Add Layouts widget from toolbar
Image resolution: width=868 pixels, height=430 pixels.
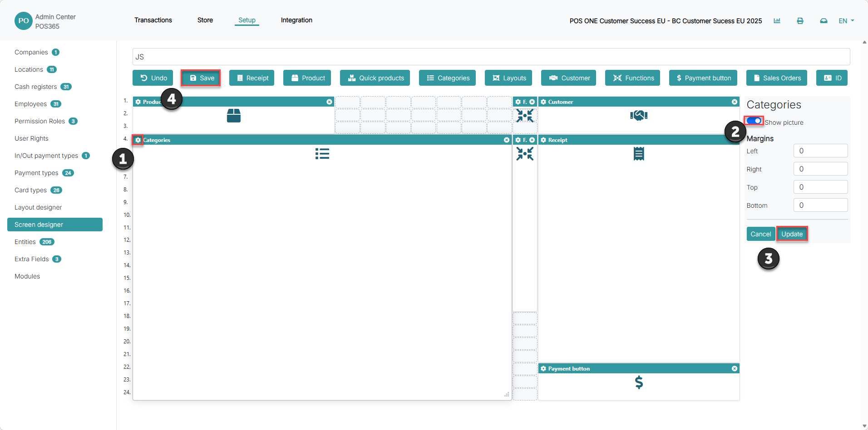coord(508,78)
